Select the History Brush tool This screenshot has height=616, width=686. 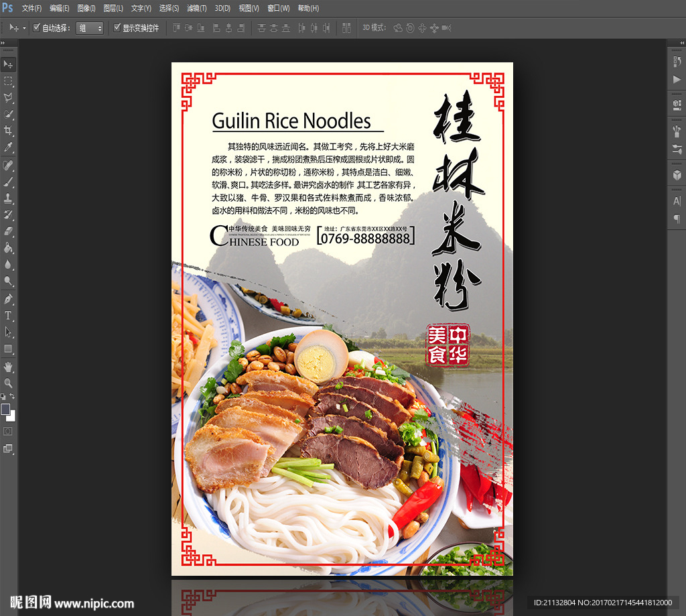pos(8,215)
